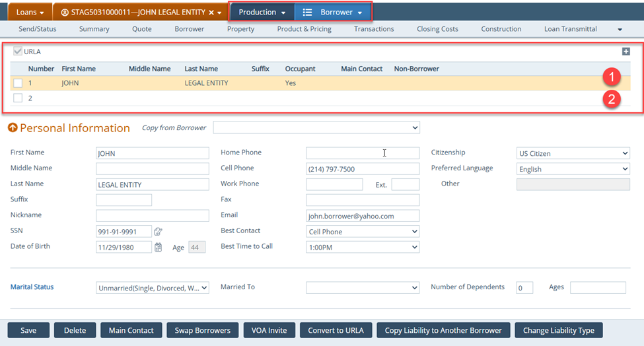The height and width of the screenshot is (346, 644).
Task: Collapse Personal Information with orange arrow icon
Action: coord(12,128)
